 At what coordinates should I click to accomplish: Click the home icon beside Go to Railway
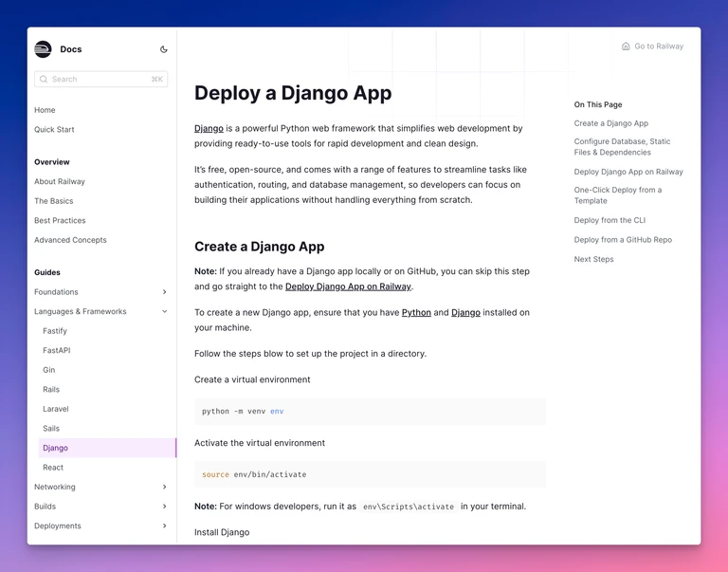pyautogui.click(x=626, y=46)
